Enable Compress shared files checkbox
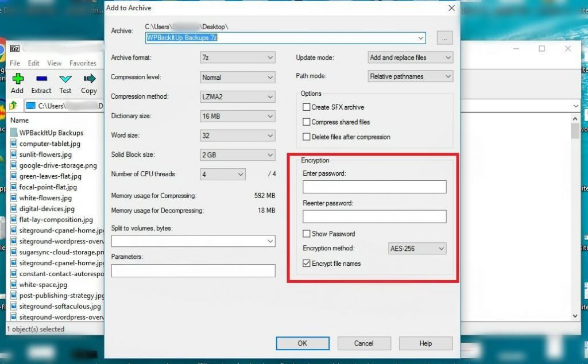The width and height of the screenshot is (588, 364). [x=307, y=122]
